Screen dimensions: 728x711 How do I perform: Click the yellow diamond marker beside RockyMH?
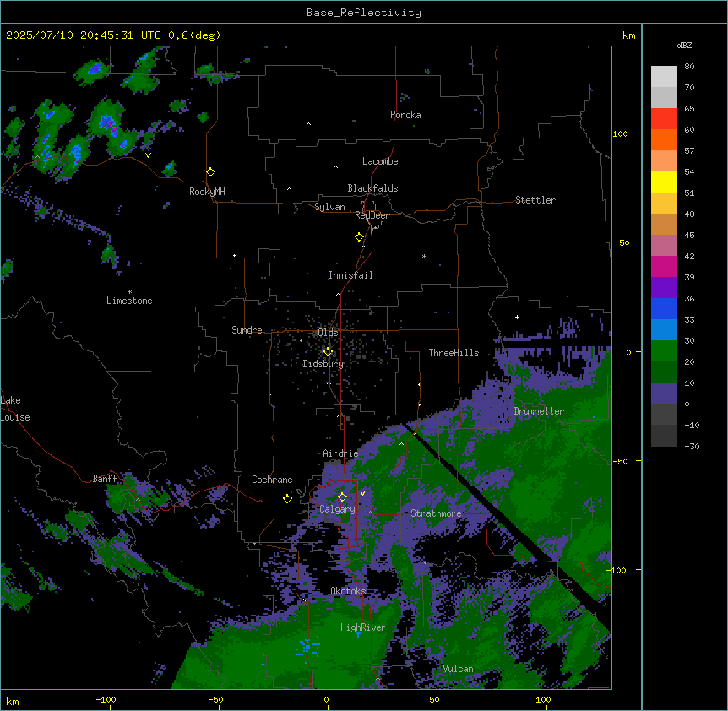click(x=210, y=172)
